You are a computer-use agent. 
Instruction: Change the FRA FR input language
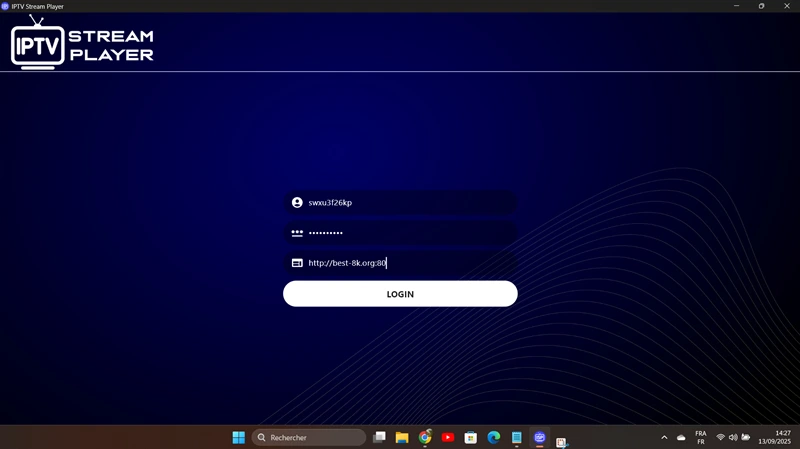click(x=701, y=437)
